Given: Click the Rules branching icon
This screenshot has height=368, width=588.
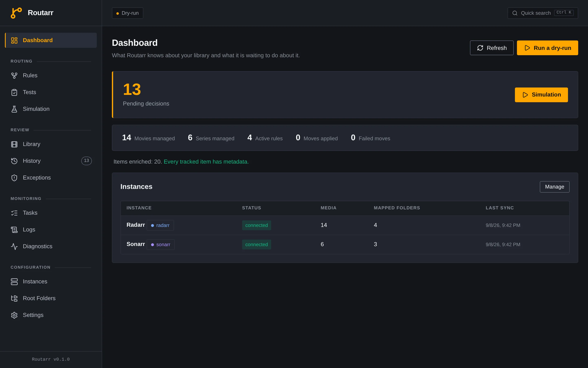Looking at the screenshot, I should pyautogui.click(x=14, y=75).
